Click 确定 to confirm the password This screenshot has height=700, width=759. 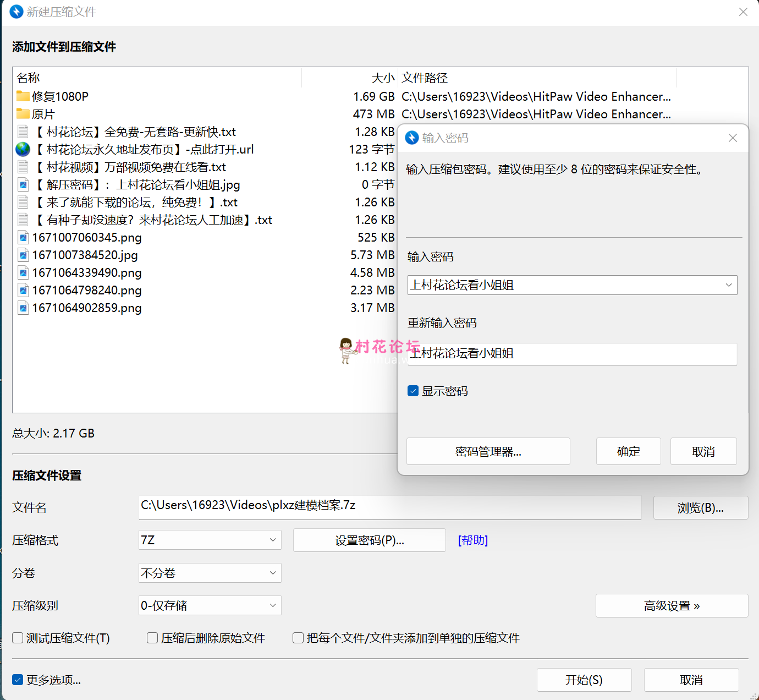point(628,451)
